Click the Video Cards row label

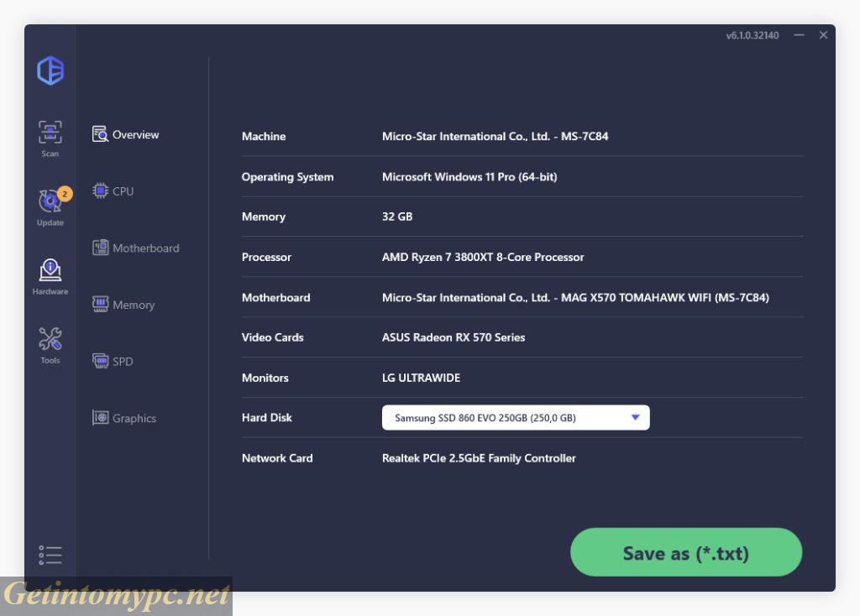(x=273, y=337)
